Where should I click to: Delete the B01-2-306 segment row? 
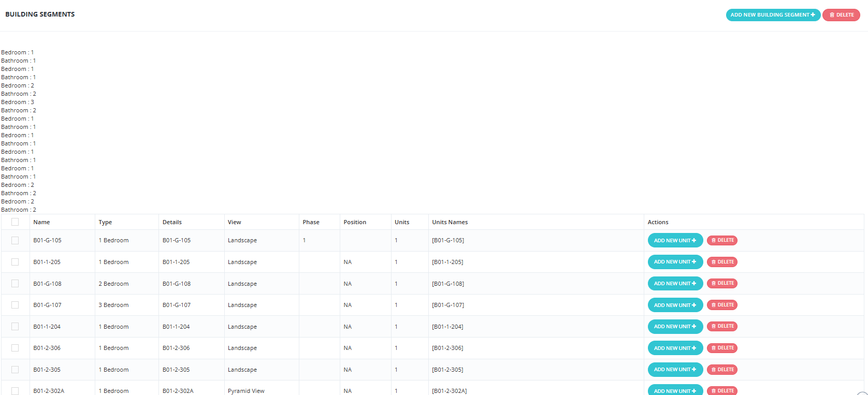click(x=722, y=348)
